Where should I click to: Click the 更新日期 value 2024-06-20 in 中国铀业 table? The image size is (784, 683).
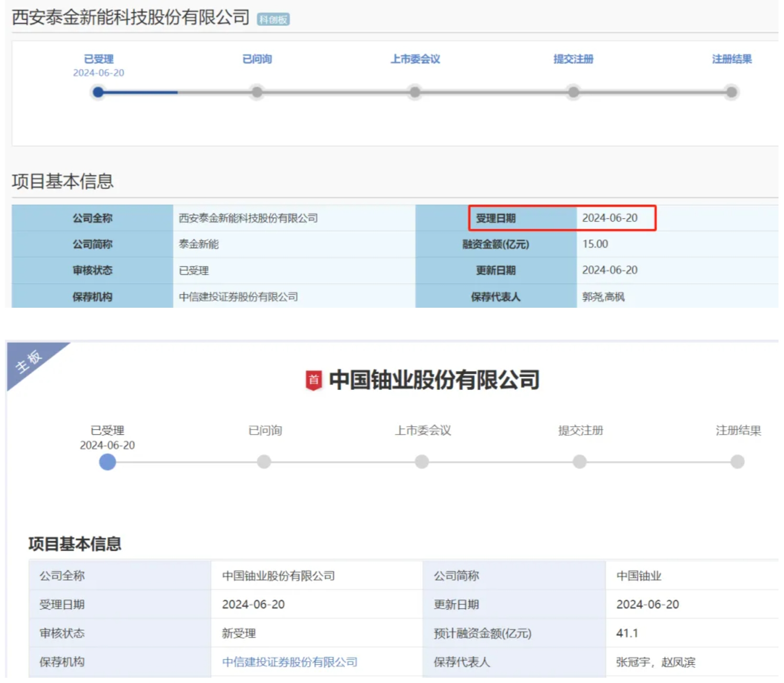click(648, 604)
